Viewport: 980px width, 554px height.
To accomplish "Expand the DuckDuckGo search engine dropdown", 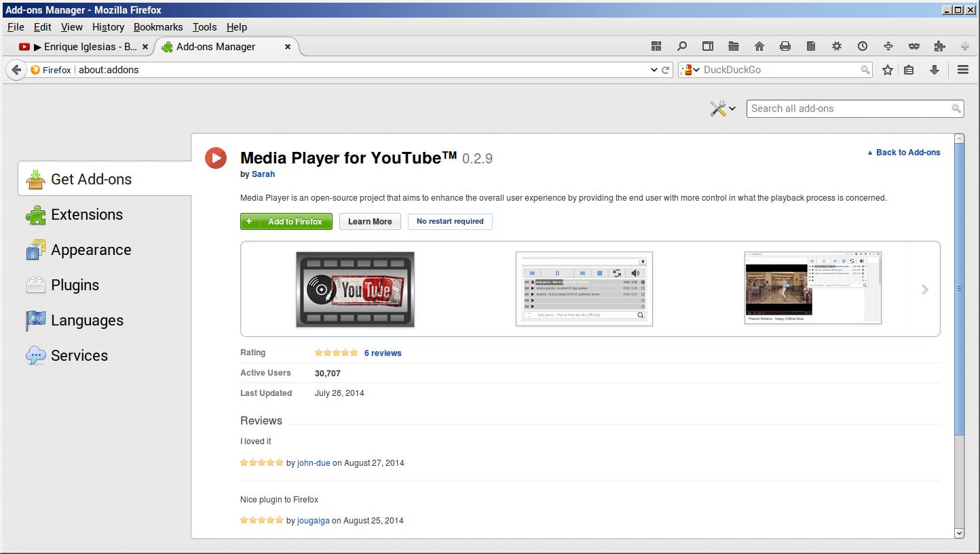I will pos(692,70).
